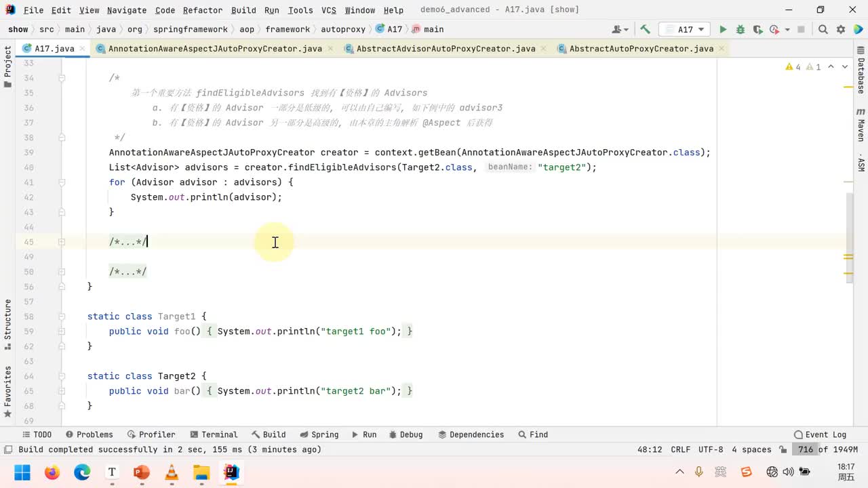The height and width of the screenshot is (488, 868).
Task: Open the Problems tool window
Action: click(89, 434)
